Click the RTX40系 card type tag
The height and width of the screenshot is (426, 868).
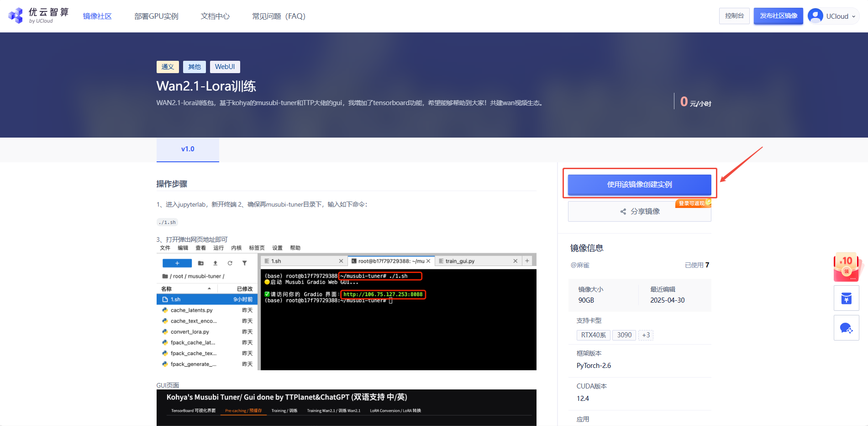coord(594,335)
